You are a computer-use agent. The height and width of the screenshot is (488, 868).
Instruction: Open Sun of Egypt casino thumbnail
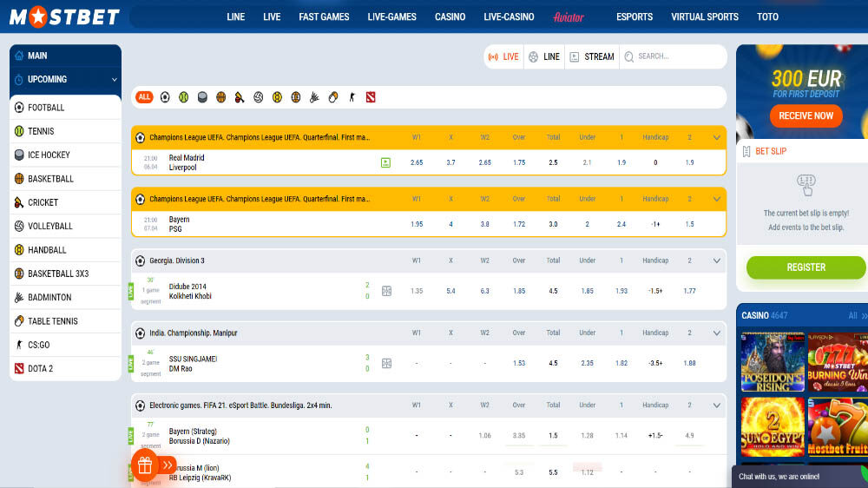coord(773,427)
